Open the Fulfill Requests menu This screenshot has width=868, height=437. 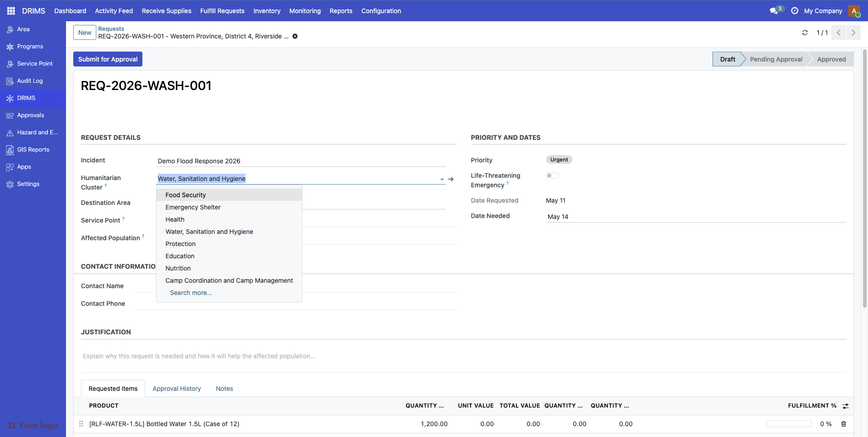(x=222, y=11)
